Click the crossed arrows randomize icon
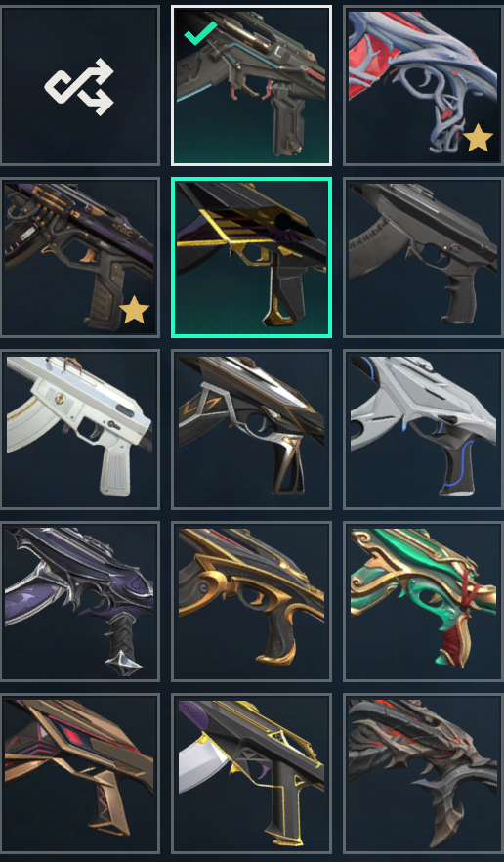Viewport: 504px width, 862px height. click(x=80, y=87)
